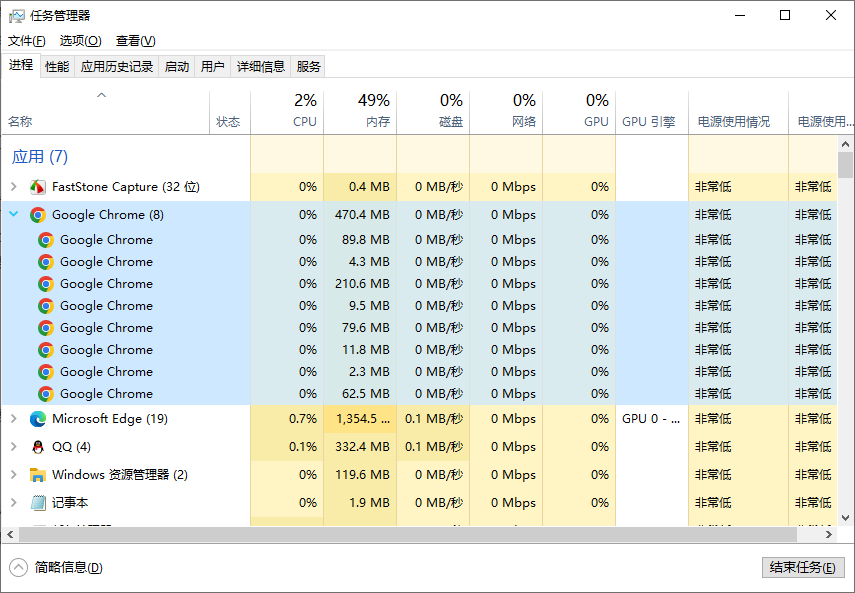Select a Chrome child process icon

coord(44,239)
